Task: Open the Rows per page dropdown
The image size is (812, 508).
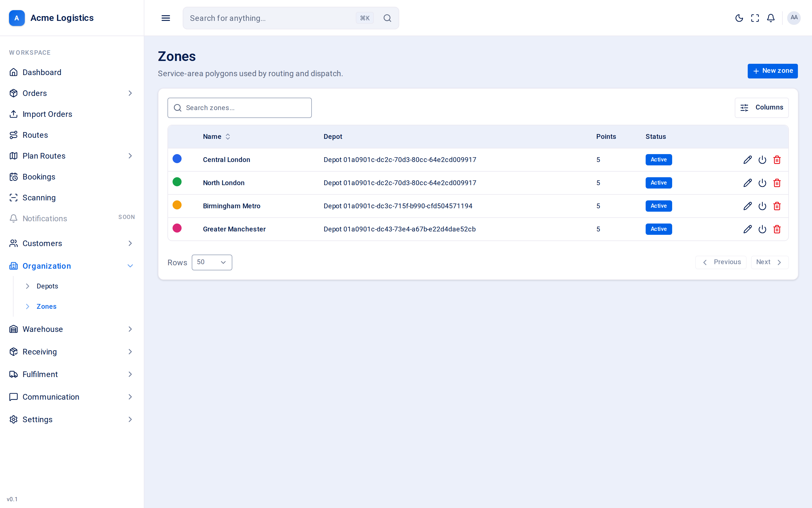Action: tap(212, 262)
